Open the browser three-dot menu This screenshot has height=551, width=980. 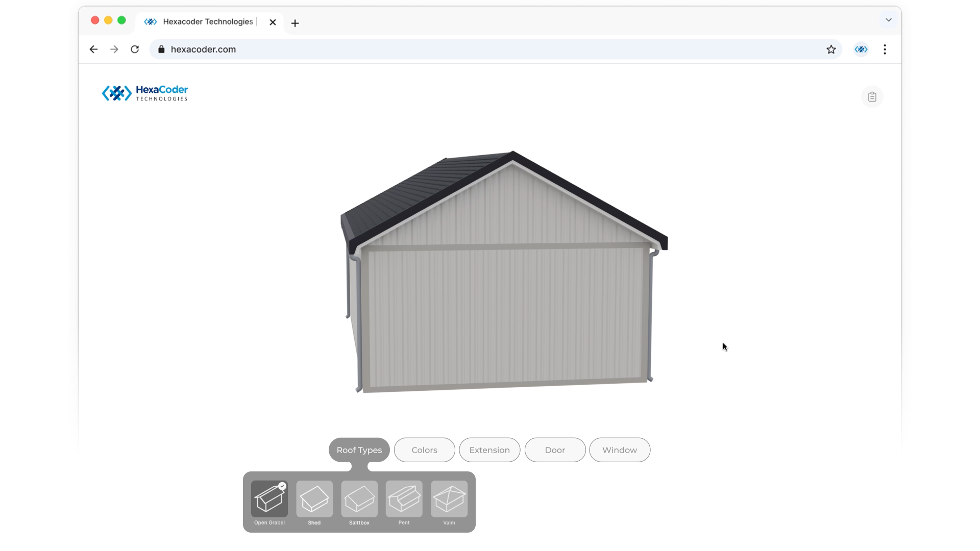click(x=885, y=49)
